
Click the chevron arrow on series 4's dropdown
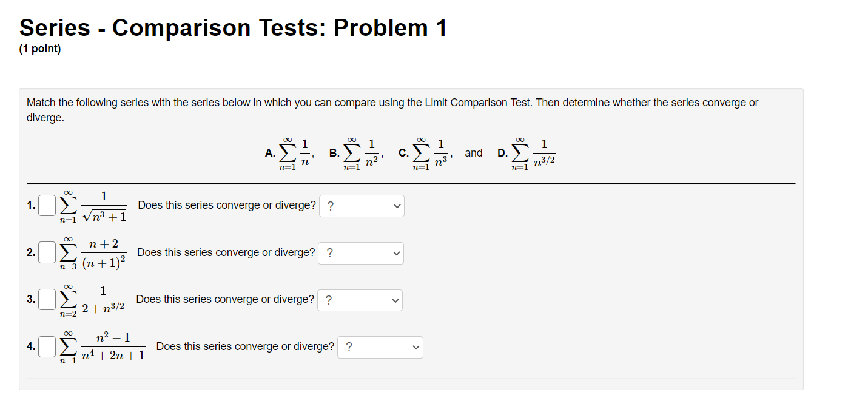(415, 347)
